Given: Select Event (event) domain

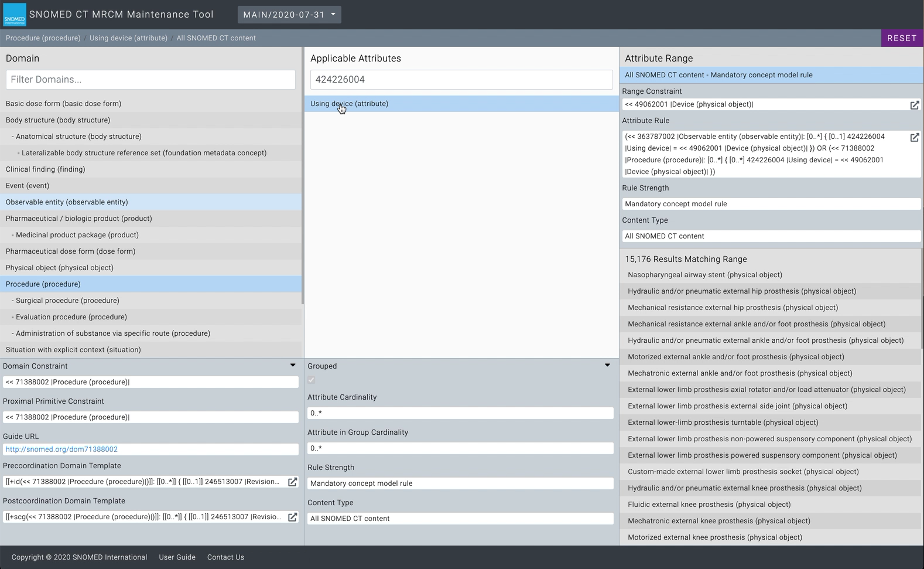Looking at the screenshot, I should click(151, 186).
